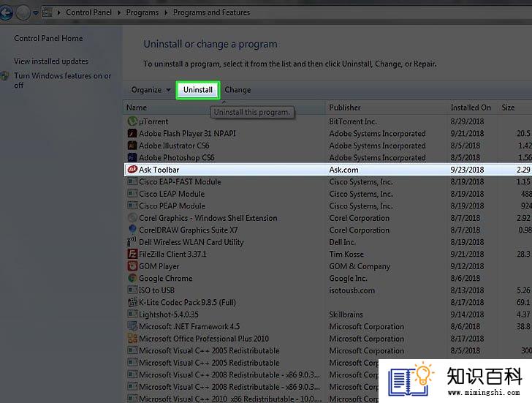Click the Adobe Flash Player icon

132,133
